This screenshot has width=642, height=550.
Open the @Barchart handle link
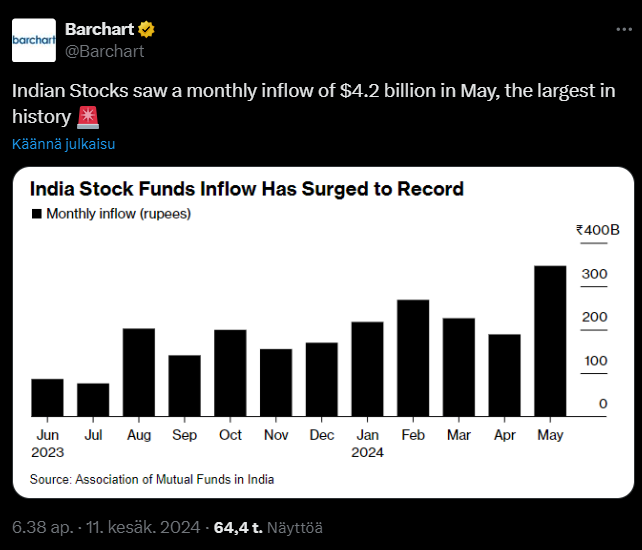pyautogui.click(x=104, y=51)
